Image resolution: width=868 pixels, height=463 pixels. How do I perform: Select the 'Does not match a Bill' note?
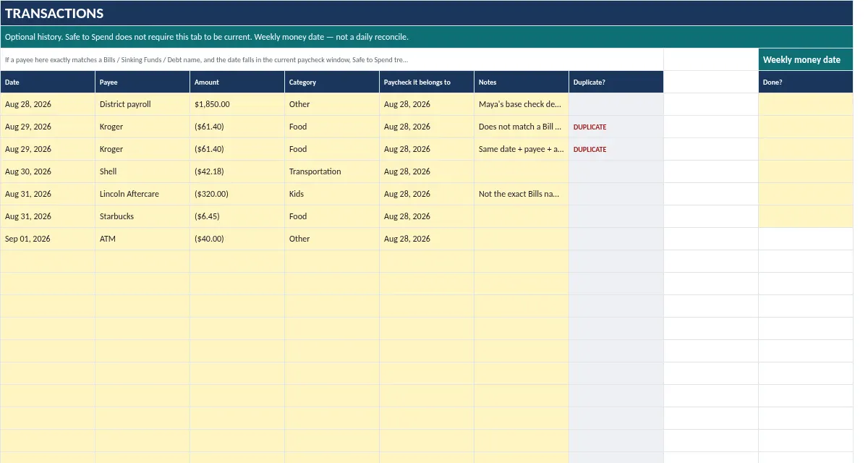(522, 127)
